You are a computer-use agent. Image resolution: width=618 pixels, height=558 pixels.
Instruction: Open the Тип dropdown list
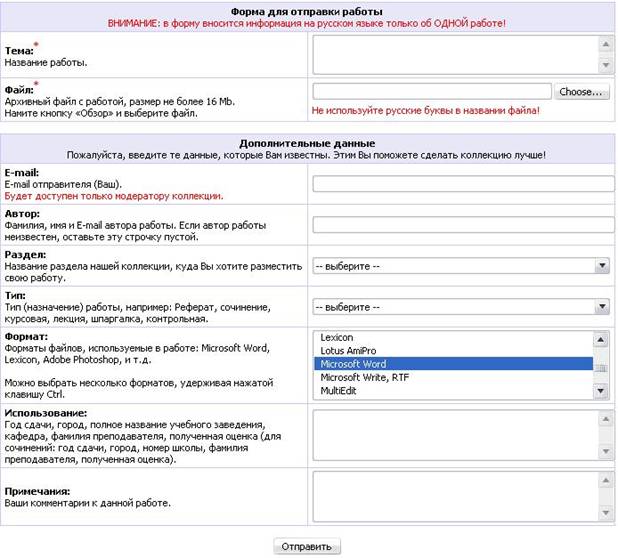pyautogui.click(x=461, y=307)
